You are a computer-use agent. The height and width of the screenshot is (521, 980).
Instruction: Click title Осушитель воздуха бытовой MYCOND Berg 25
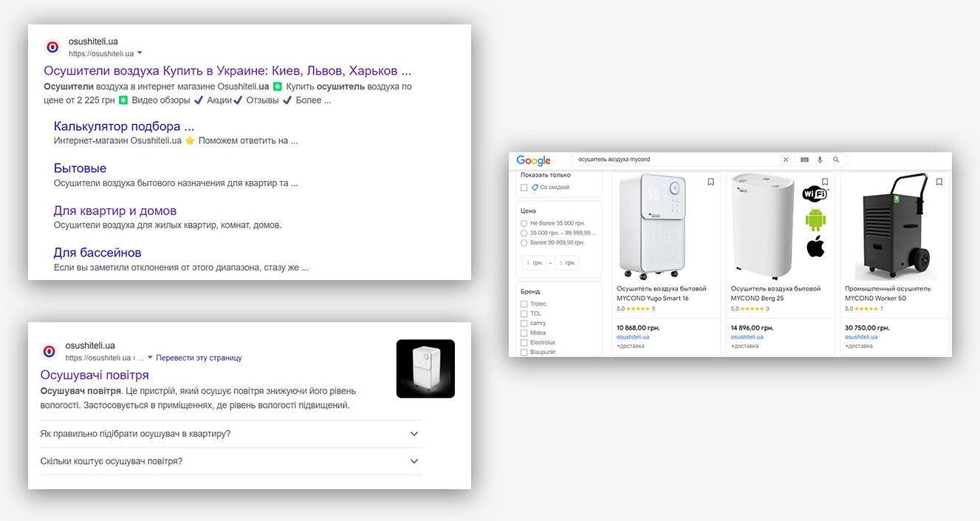click(x=776, y=293)
